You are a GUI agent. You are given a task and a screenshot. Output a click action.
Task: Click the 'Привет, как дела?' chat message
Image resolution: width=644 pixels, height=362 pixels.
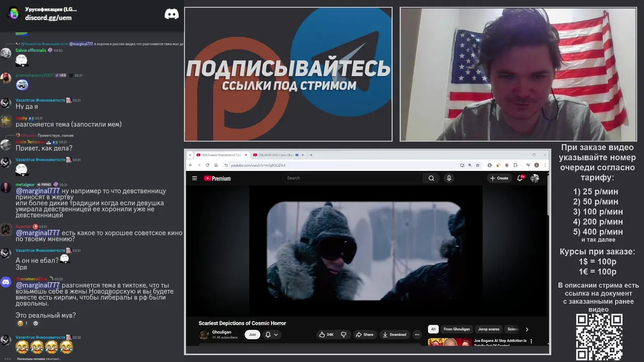[44, 148]
